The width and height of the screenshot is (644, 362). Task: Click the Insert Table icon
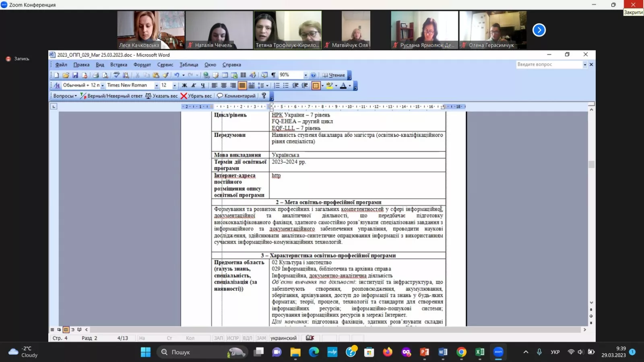click(x=225, y=75)
